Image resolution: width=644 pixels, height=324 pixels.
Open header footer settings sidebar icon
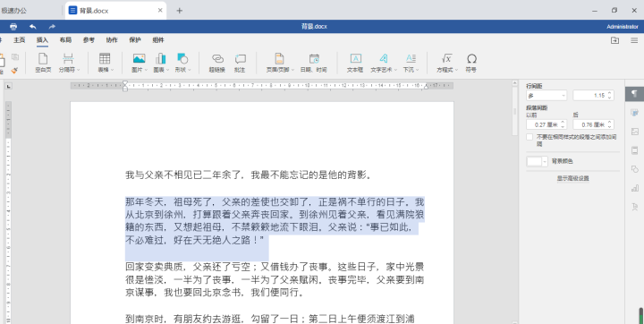click(x=634, y=150)
